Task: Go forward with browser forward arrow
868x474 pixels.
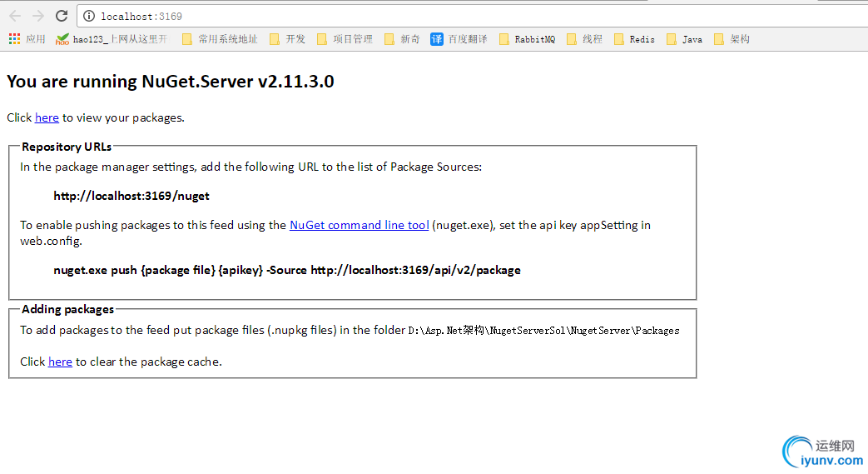Action: click(x=37, y=16)
